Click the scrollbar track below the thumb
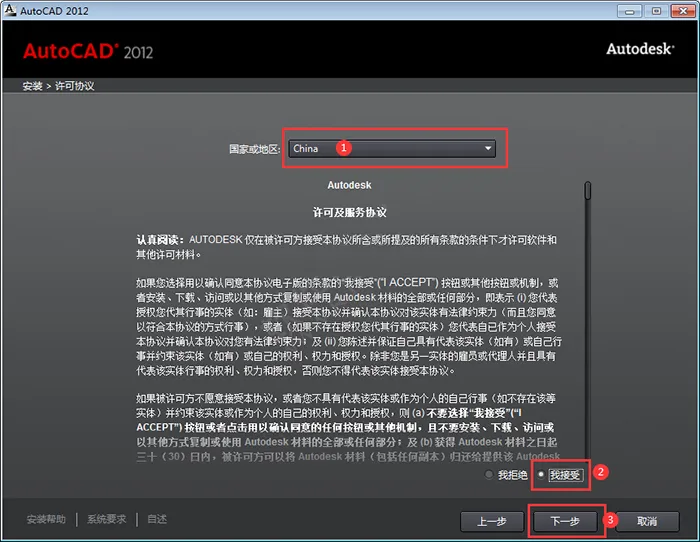 588,350
